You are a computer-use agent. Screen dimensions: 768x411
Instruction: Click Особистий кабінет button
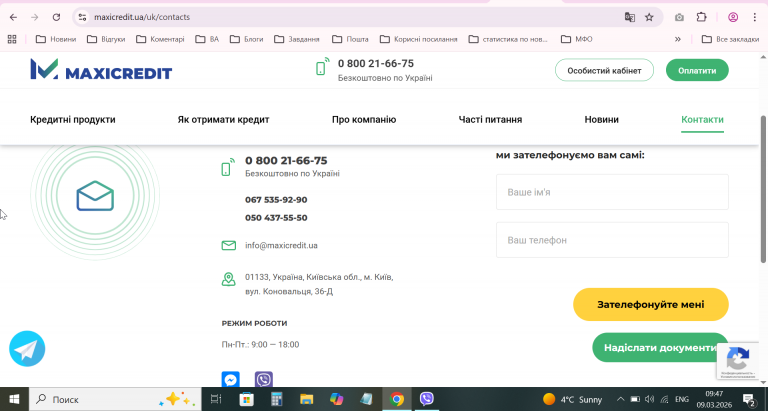point(604,71)
